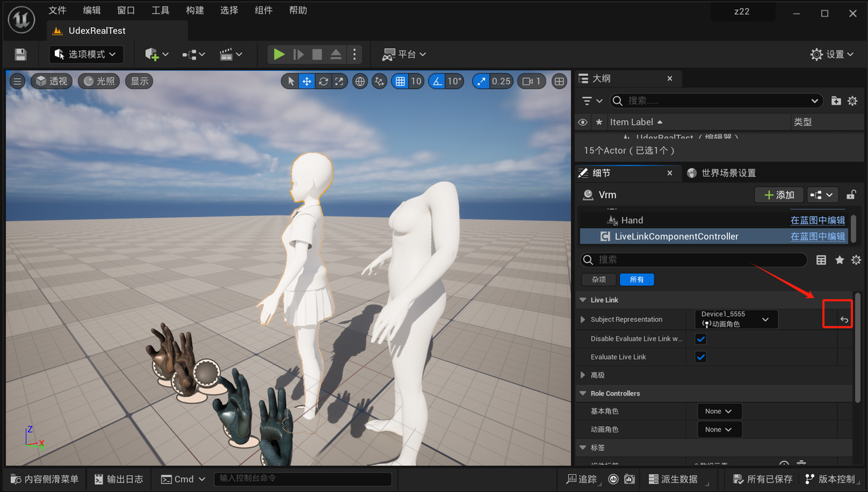This screenshot has height=492, width=868.
Task: Open the 文件 menu
Action: [x=58, y=10]
